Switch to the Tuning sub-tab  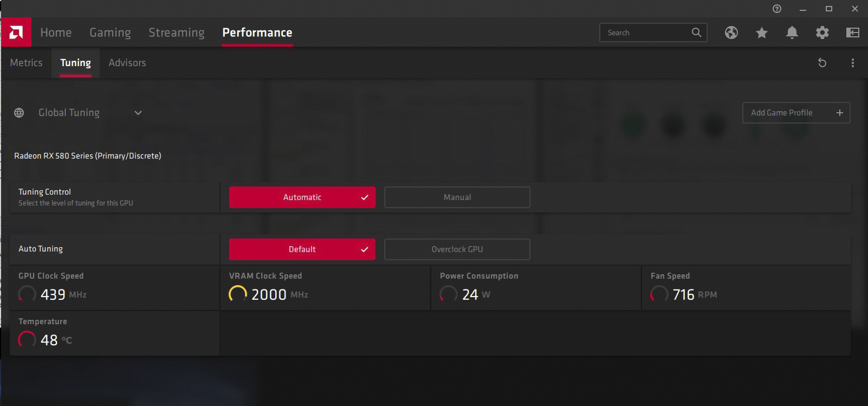point(75,63)
